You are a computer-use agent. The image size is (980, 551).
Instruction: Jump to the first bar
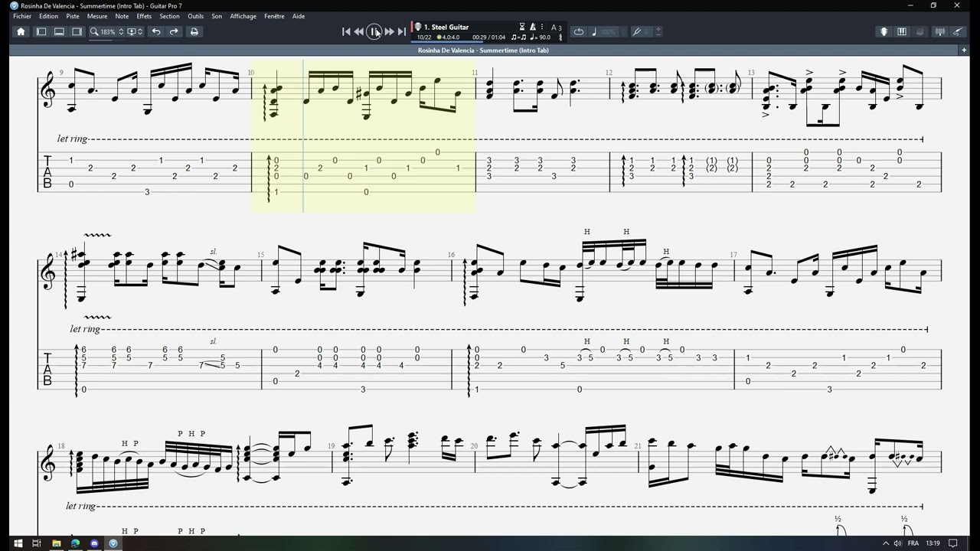(x=346, y=31)
